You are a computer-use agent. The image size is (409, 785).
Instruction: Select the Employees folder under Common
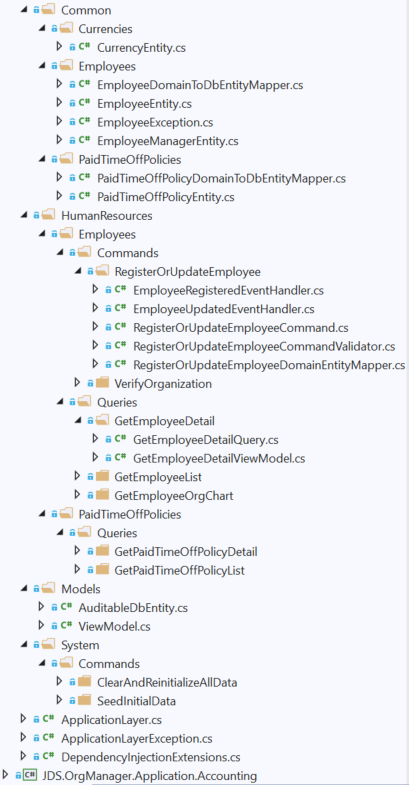[107, 66]
